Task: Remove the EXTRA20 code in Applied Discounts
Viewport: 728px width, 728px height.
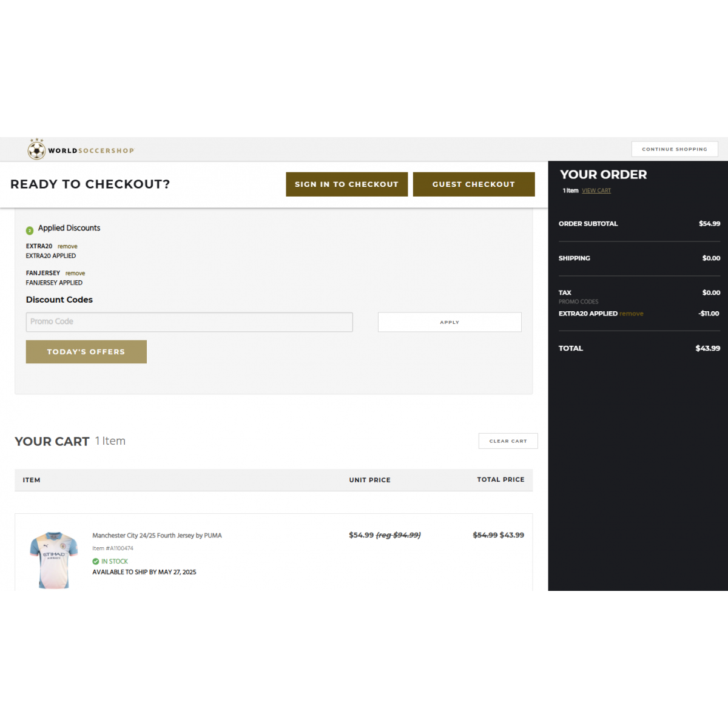Action: 67,246
